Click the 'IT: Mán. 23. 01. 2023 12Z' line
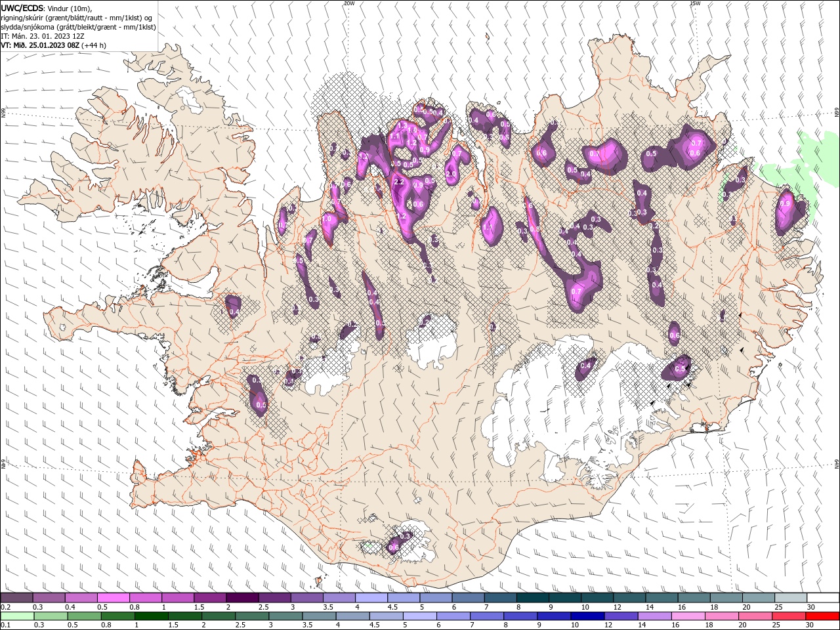 [x=43, y=36]
